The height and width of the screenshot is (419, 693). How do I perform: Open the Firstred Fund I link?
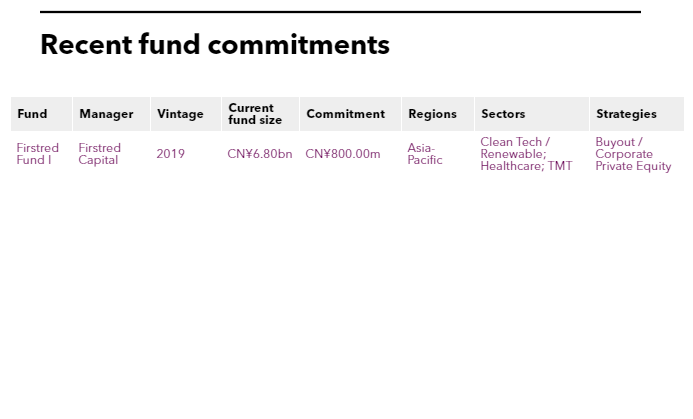(x=37, y=154)
